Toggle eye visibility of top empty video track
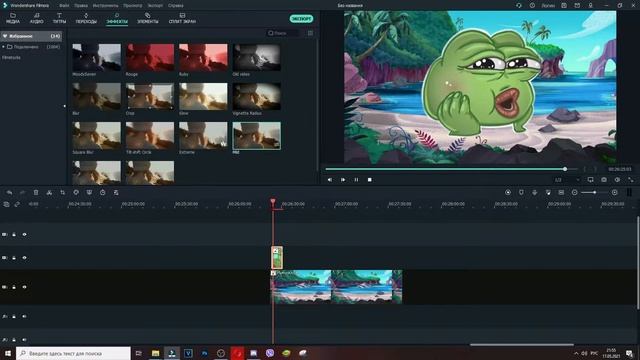Screen dimensions: 640x360 click(24, 234)
